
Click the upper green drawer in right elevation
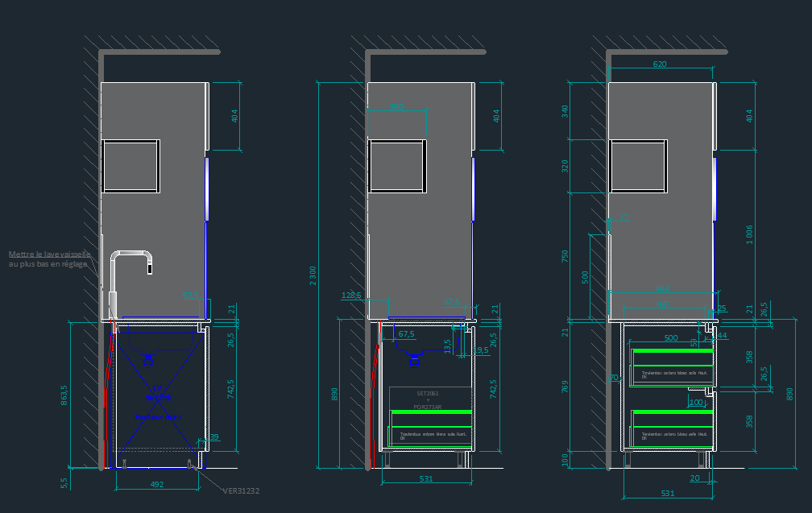coord(673,351)
